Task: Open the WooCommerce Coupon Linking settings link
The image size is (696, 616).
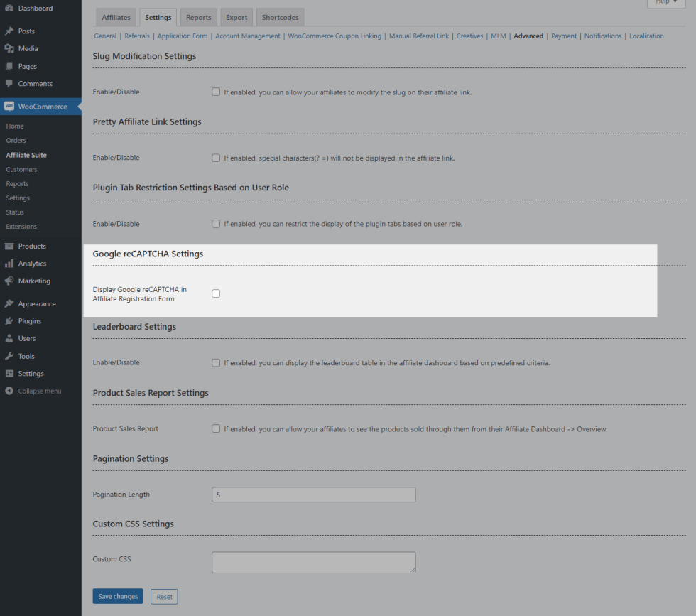Action: click(335, 36)
